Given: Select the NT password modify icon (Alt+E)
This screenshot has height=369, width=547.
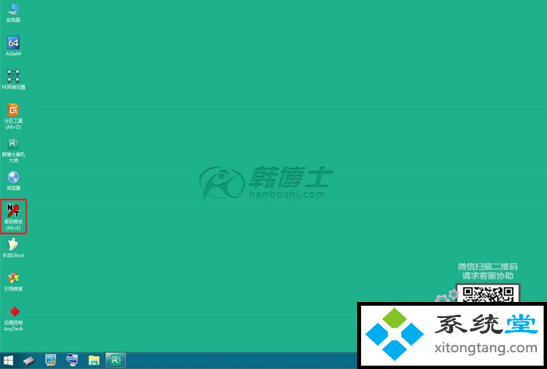Looking at the screenshot, I should tap(13, 217).
